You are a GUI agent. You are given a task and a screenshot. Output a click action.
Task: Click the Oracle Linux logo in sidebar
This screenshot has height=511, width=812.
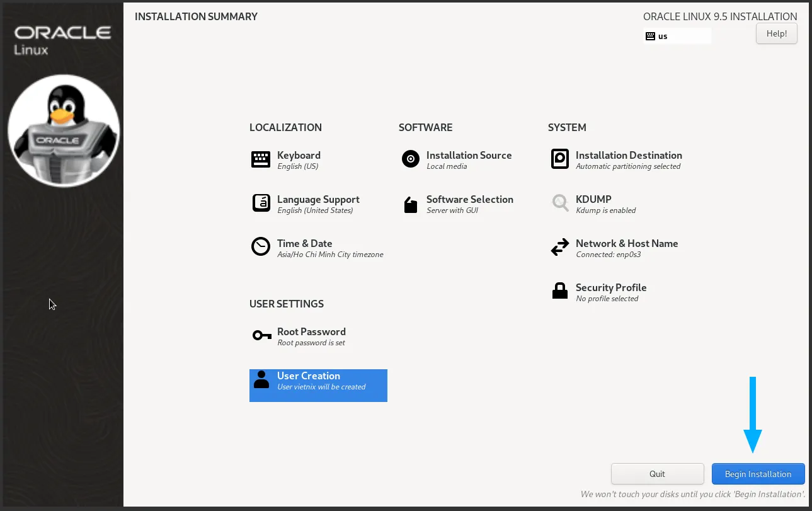point(62,39)
